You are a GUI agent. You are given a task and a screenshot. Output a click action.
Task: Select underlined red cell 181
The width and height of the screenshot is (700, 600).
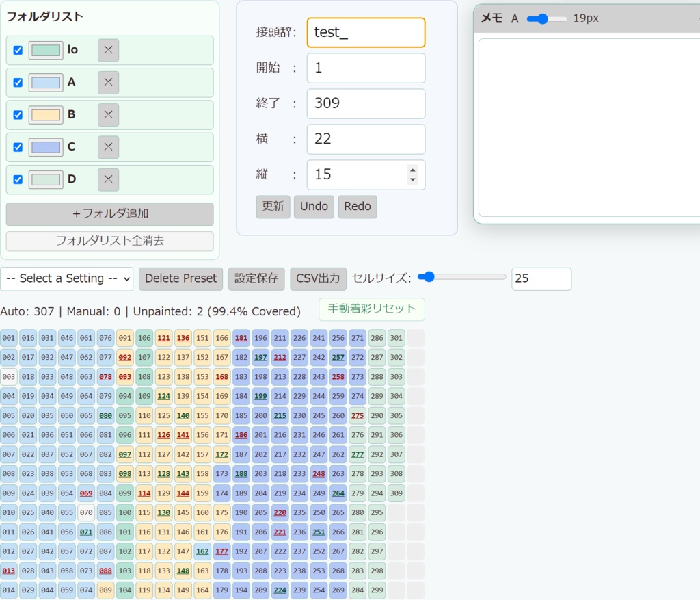pos(241,338)
